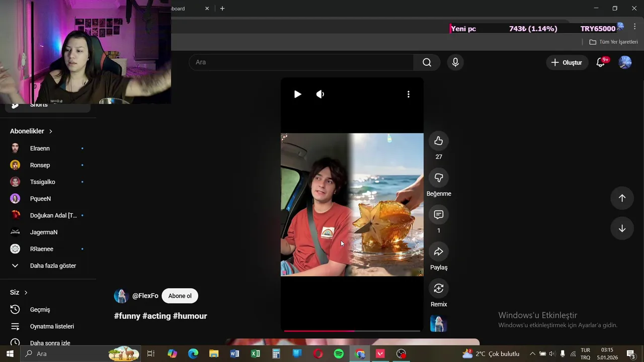Open Microsoft Edge from the taskbar
The image size is (644, 362).
pyautogui.click(x=193, y=353)
